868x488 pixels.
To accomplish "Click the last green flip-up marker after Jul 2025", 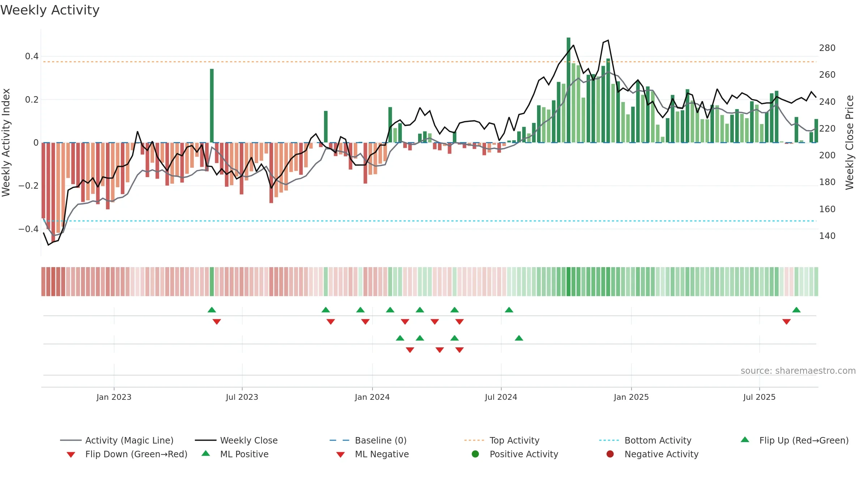I will [796, 310].
